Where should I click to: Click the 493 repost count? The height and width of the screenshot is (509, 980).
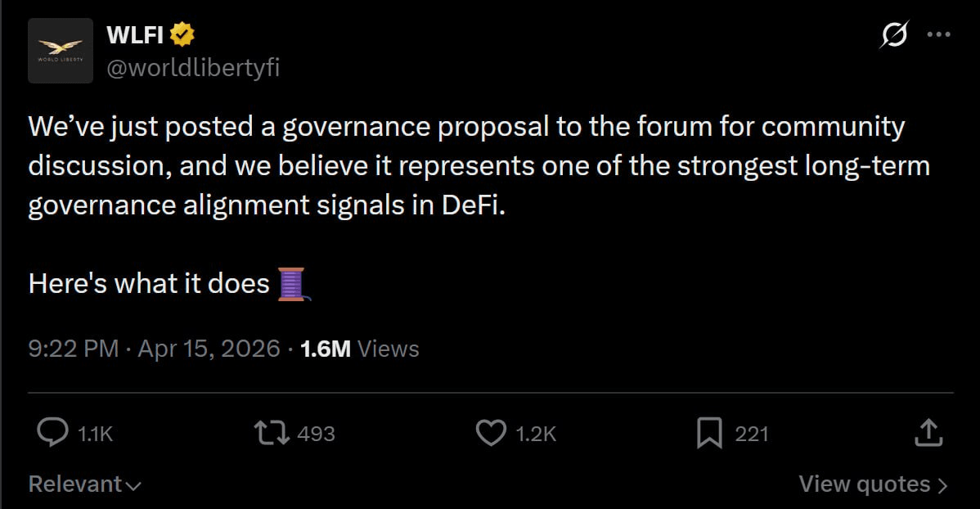click(x=316, y=434)
